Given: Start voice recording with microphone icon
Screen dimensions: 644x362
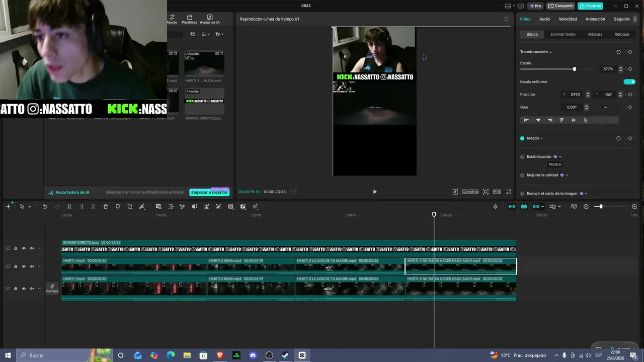Looking at the screenshot, I should click(x=496, y=207).
